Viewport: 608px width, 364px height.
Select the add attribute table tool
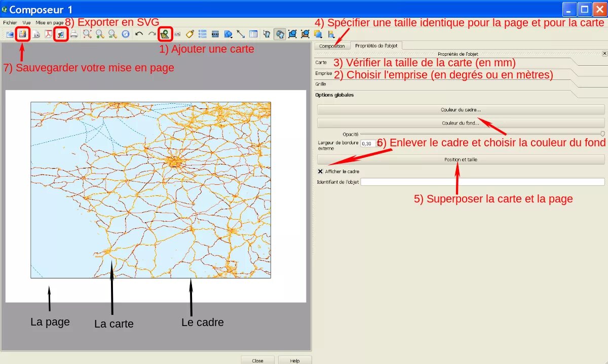click(x=253, y=34)
